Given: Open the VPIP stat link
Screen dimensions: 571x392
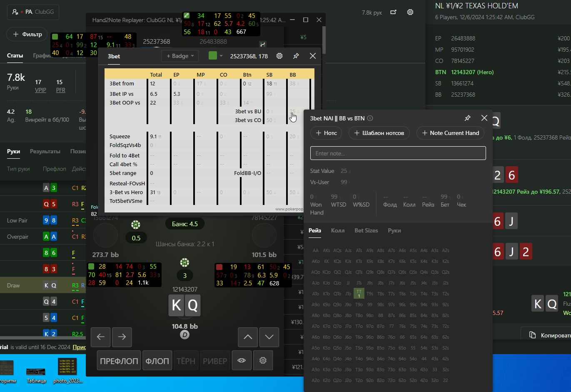Looking at the screenshot, I should click(40, 90).
